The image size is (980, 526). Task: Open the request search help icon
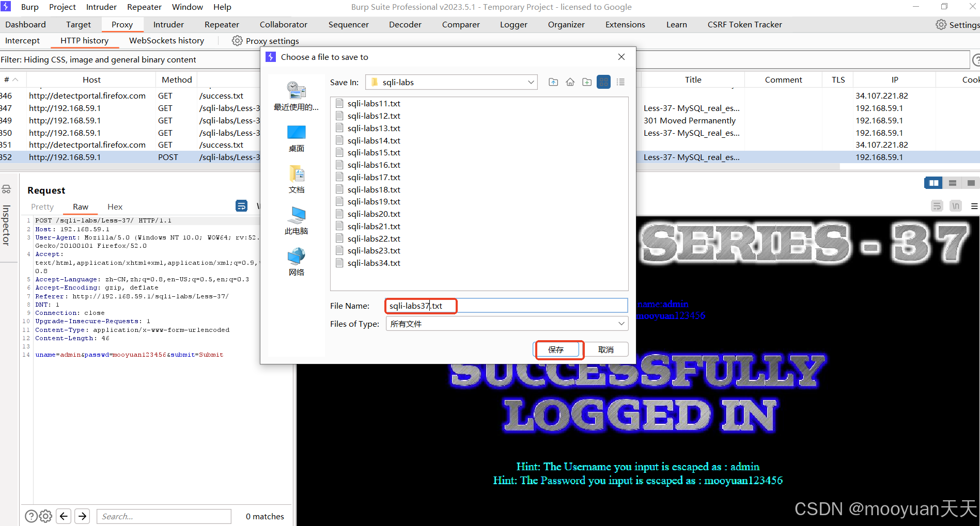pos(31,516)
